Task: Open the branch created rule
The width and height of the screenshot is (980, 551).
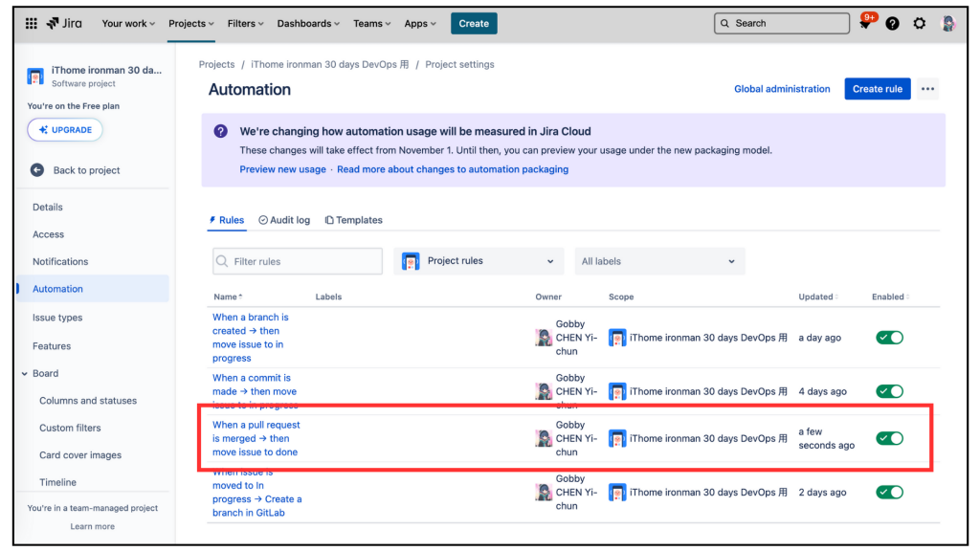Action: pyautogui.click(x=250, y=338)
